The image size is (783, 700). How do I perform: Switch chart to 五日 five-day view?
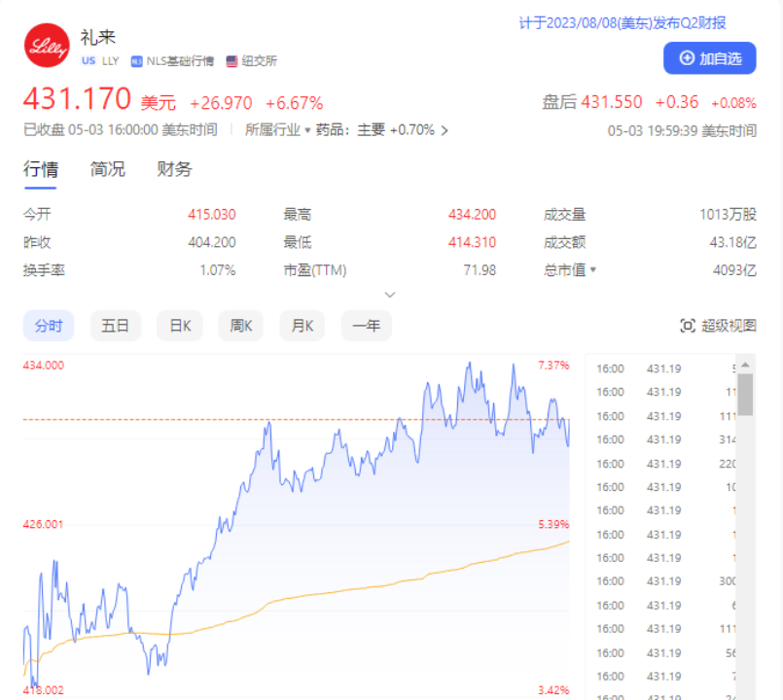115,327
